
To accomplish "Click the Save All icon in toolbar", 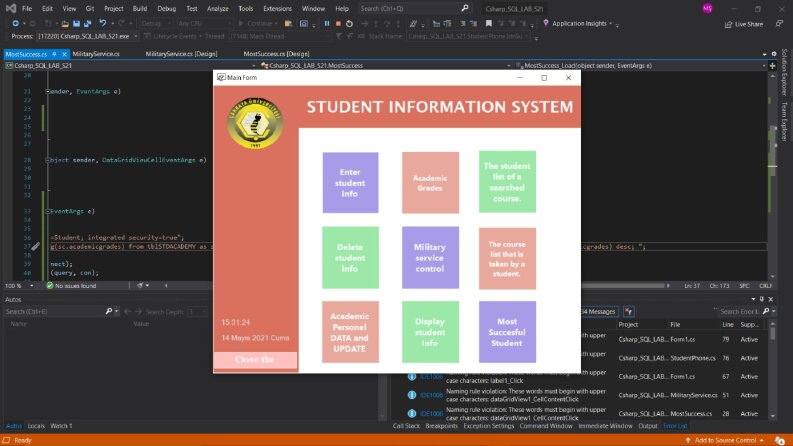I will tap(87, 23).
